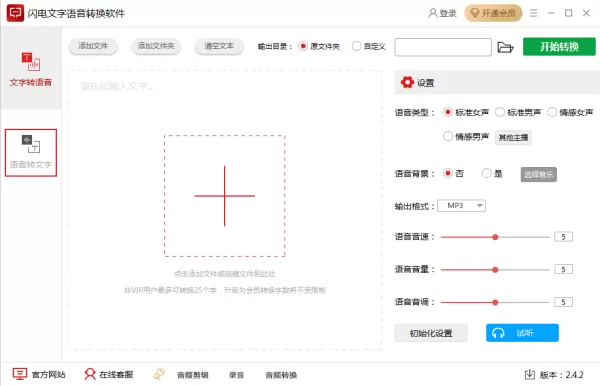This screenshot has height=386, width=600.
Task: Click the 在线客服 person icon
Action: pyautogui.click(x=90, y=374)
